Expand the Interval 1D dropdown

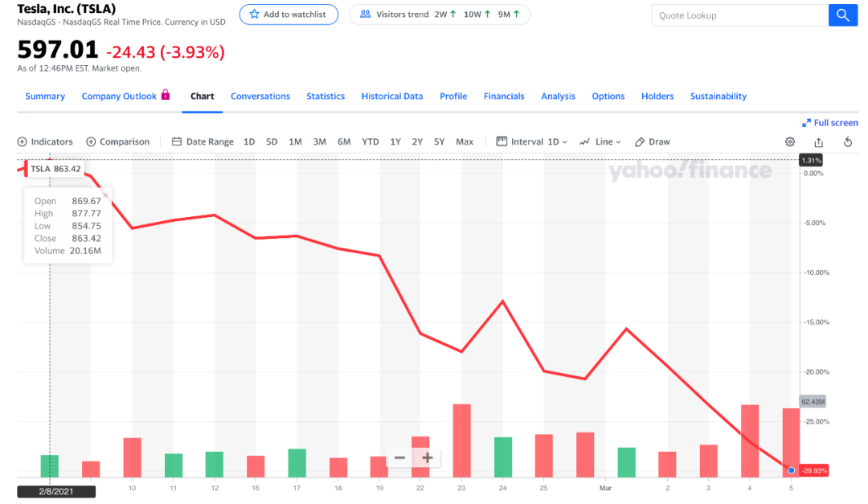tap(532, 141)
